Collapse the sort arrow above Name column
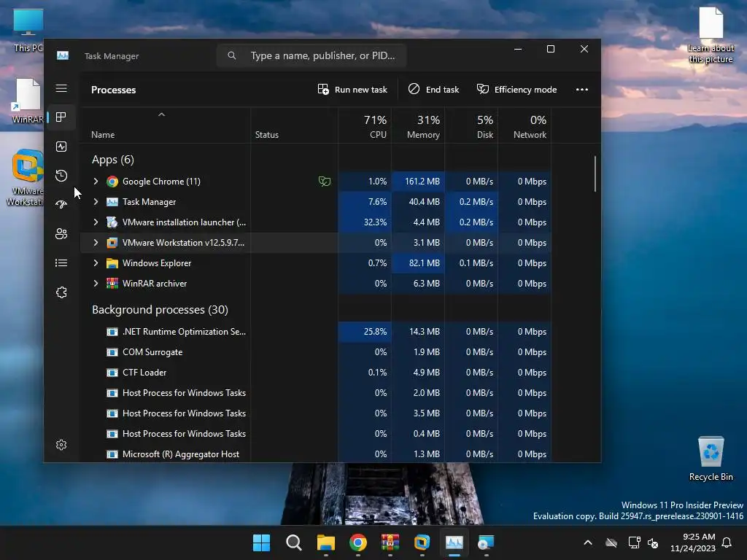747x560 pixels. pyautogui.click(x=161, y=114)
